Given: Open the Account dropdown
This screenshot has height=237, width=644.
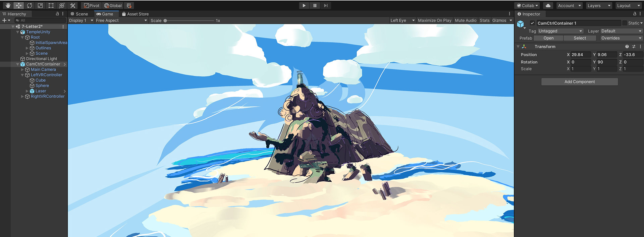Looking at the screenshot, I should point(570,5).
